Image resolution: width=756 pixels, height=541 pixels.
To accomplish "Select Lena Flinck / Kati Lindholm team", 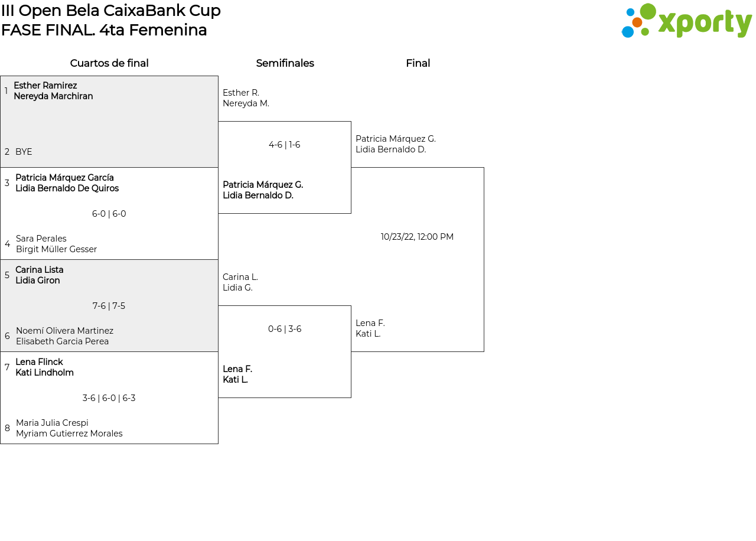I will pyautogui.click(x=44, y=367).
